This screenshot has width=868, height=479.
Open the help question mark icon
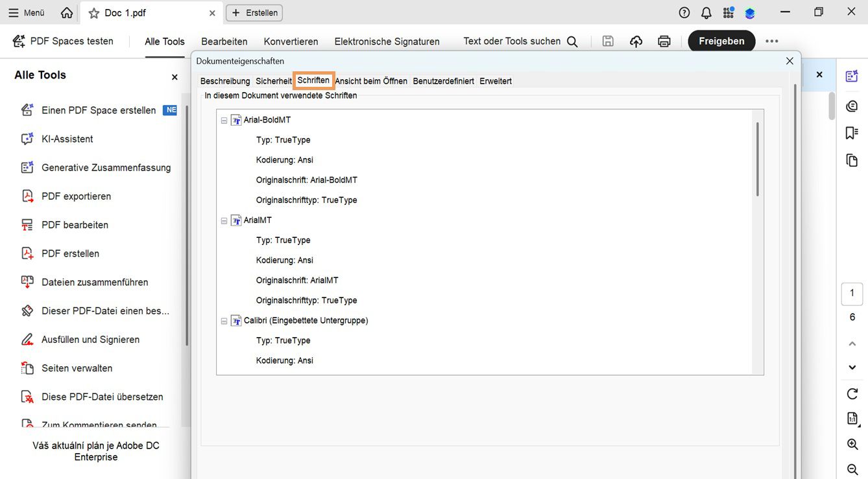point(684,13)
